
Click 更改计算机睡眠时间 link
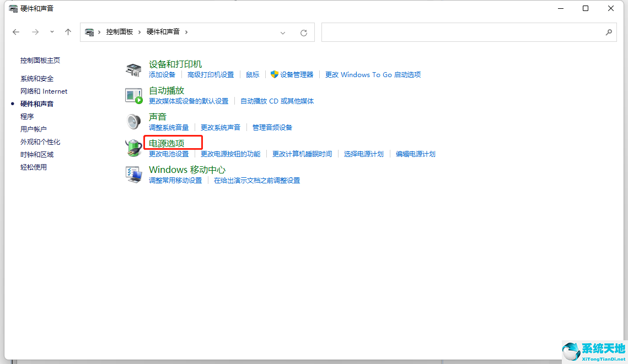[302, 154]
